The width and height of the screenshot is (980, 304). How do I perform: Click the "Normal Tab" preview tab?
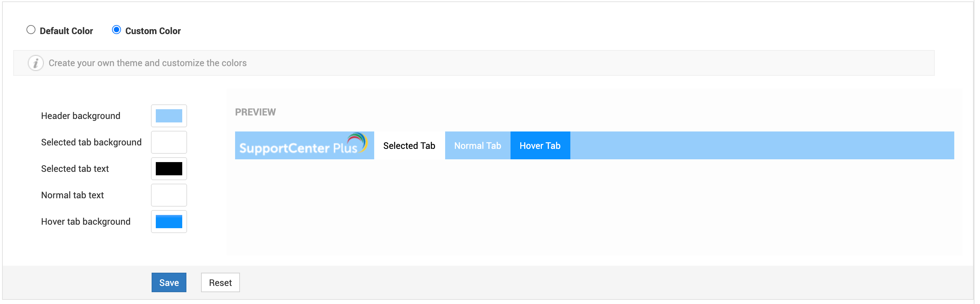click(x=477, y=146)
